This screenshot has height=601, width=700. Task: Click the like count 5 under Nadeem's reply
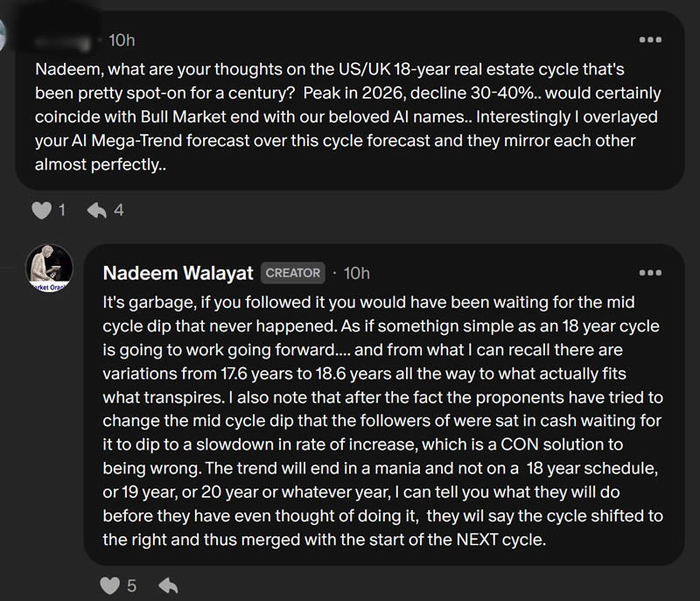pyautogui.click(x=131, y=584)
